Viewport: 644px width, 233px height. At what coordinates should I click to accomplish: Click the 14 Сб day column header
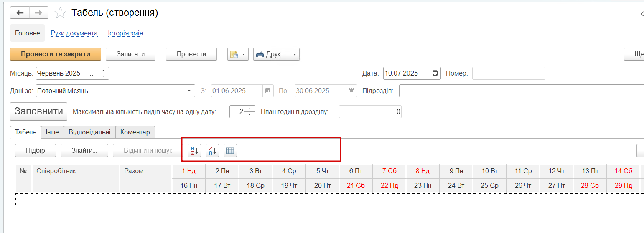point(624,171)
